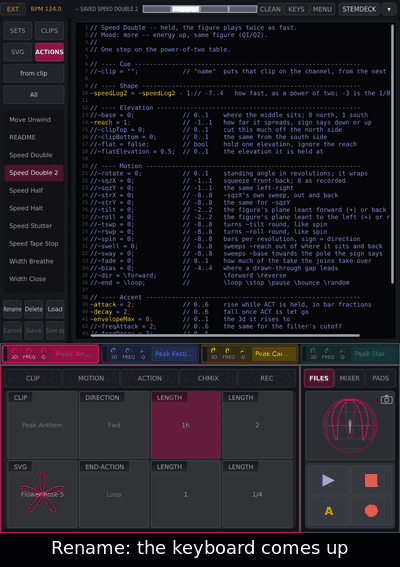Switch to the SETS tab

pos(18,30)
